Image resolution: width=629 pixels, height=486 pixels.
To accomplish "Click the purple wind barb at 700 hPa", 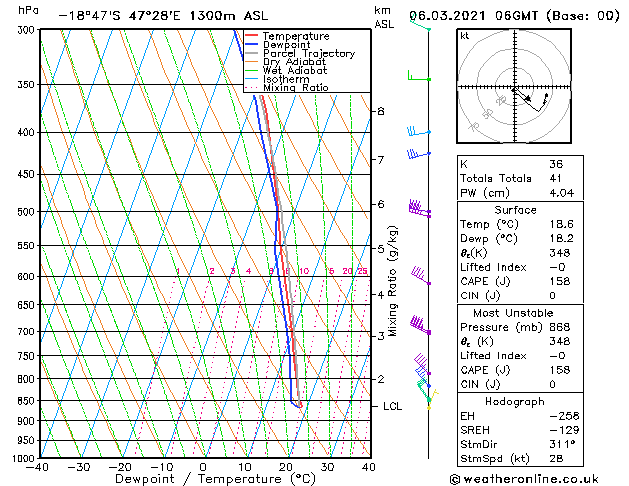I will click(420, 325).
